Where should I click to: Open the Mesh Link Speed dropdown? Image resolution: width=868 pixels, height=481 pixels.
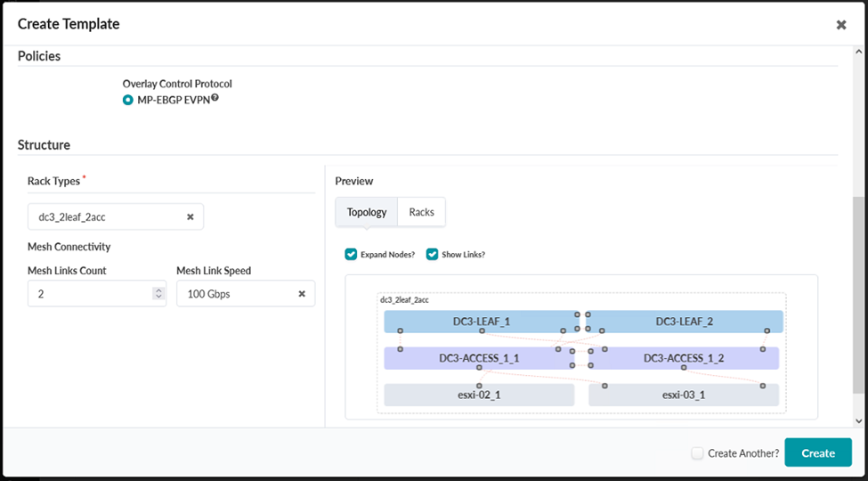pos(236,294)
